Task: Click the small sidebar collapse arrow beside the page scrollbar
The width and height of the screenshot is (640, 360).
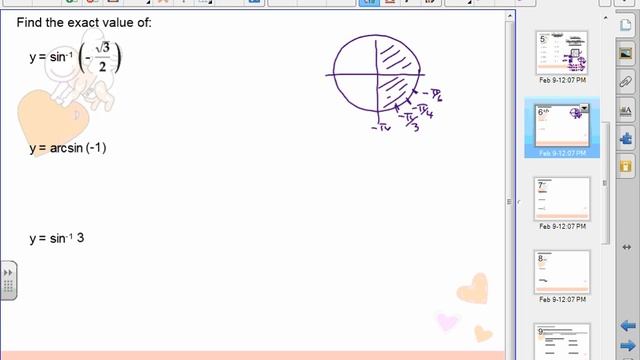Action: pyautogui.click(x=519, y=202)
